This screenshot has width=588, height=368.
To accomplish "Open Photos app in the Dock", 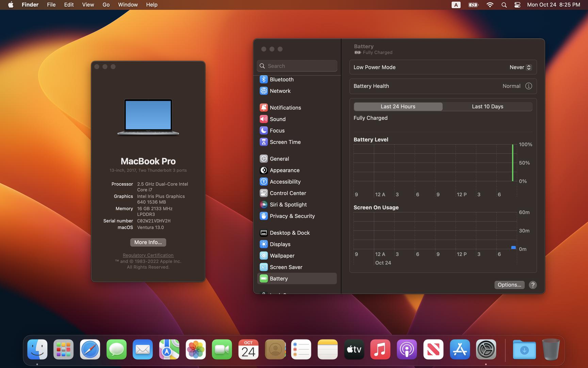I will click(x=196, y=349).
